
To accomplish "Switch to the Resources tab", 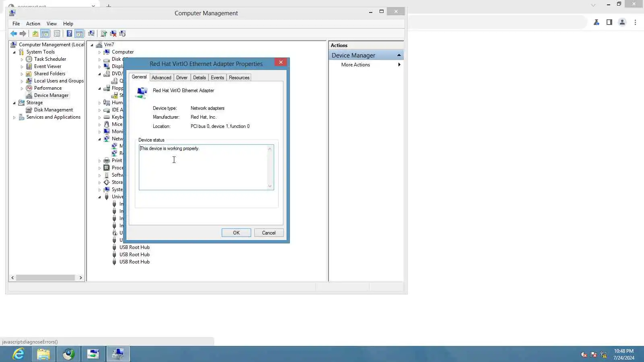I will pos(239,78).
